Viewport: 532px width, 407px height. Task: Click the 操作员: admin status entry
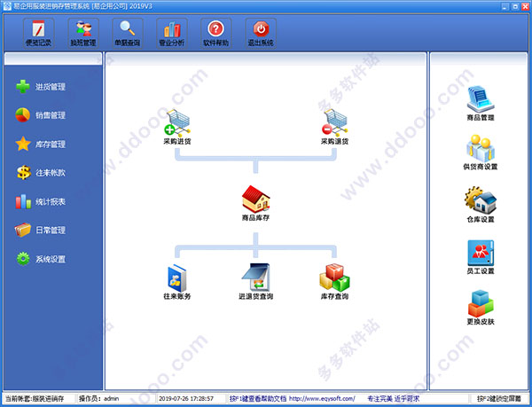coord(98,398)
